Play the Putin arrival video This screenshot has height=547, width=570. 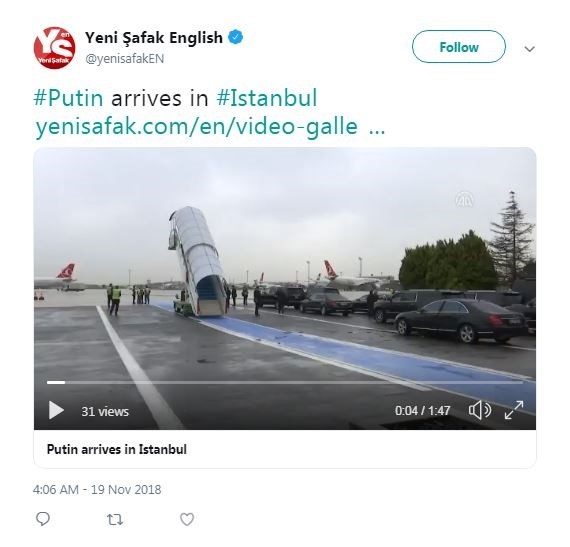(x=56, y=410)
